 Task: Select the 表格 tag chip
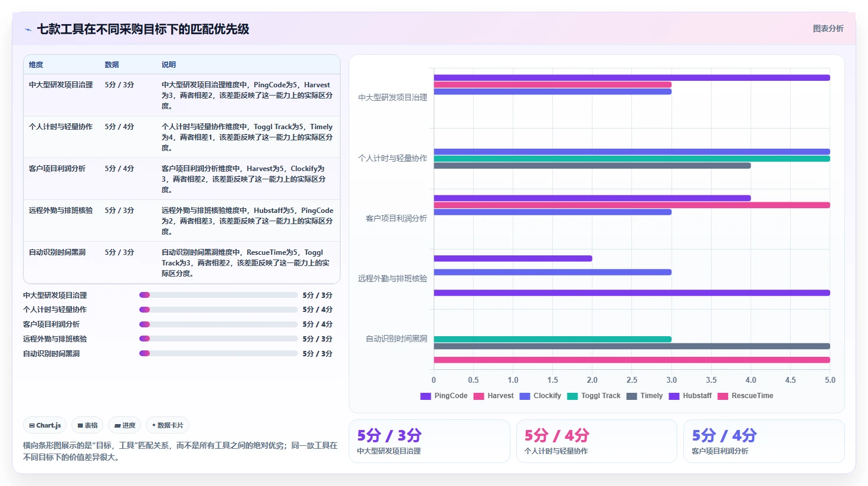point(87,425)
